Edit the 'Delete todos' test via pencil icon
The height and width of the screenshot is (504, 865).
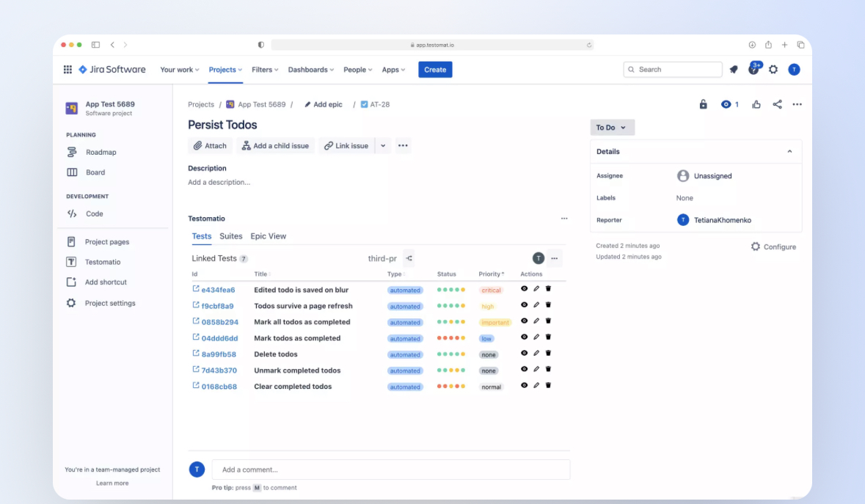(x=535, y=354)
